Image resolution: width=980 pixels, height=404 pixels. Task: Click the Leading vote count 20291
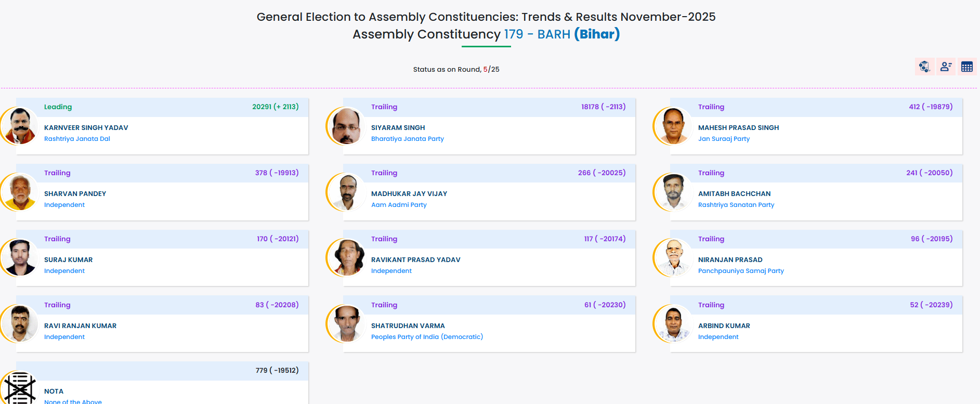[262, 107]
